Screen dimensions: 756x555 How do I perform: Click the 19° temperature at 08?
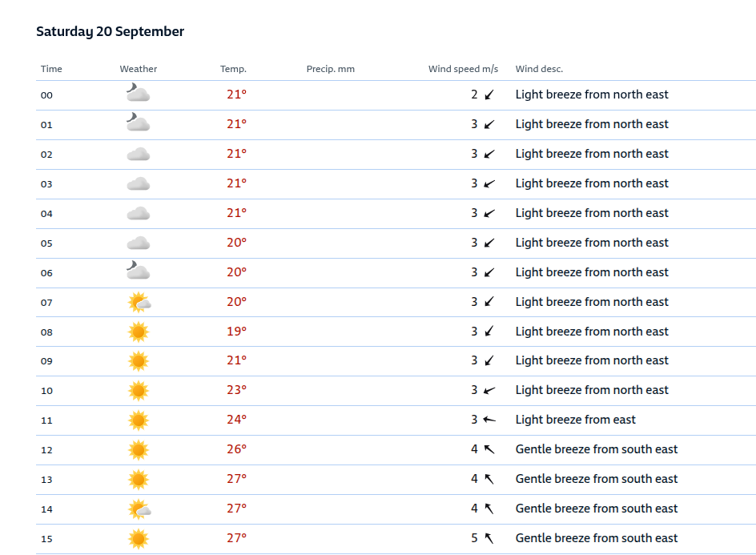click(x=236, y=332)
